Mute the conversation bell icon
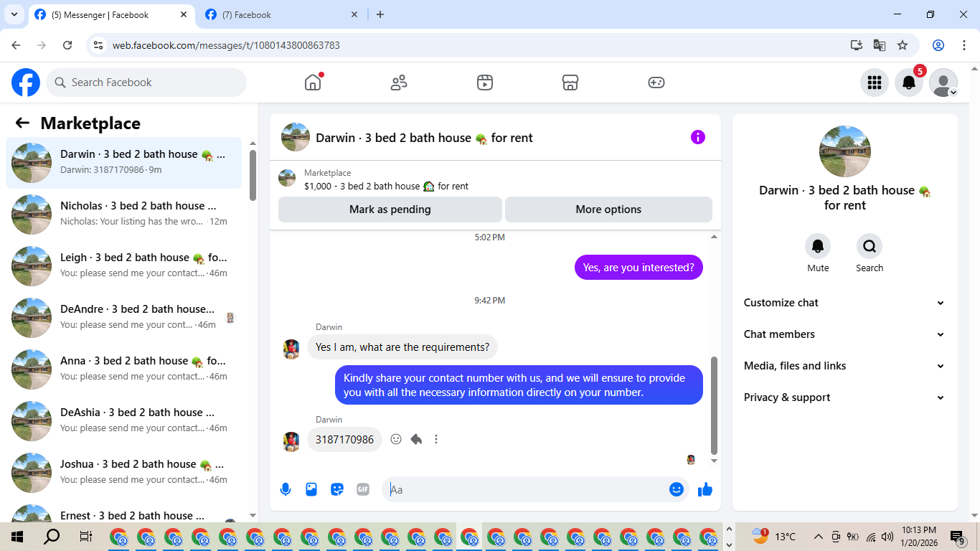The image size is (980, 551). tap(818, 247)
